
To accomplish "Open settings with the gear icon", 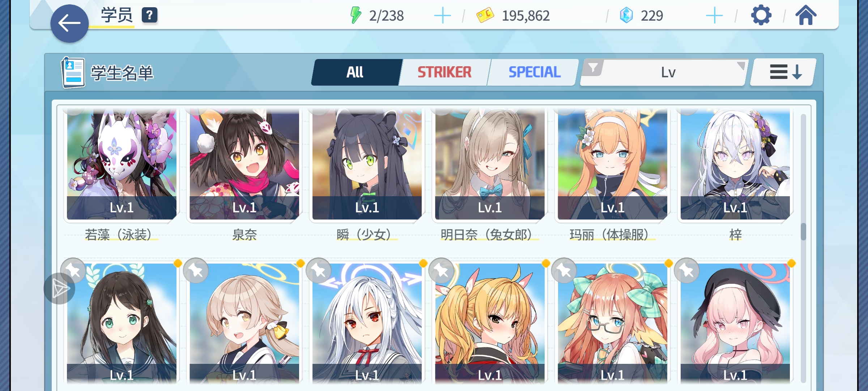I will tap(761, 15).
